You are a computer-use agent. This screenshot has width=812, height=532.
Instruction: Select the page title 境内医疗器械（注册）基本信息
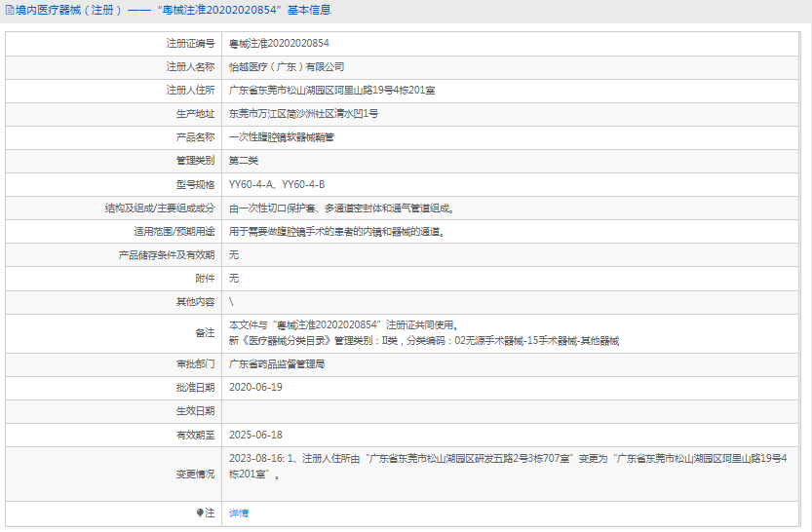(x=174, y=10)
